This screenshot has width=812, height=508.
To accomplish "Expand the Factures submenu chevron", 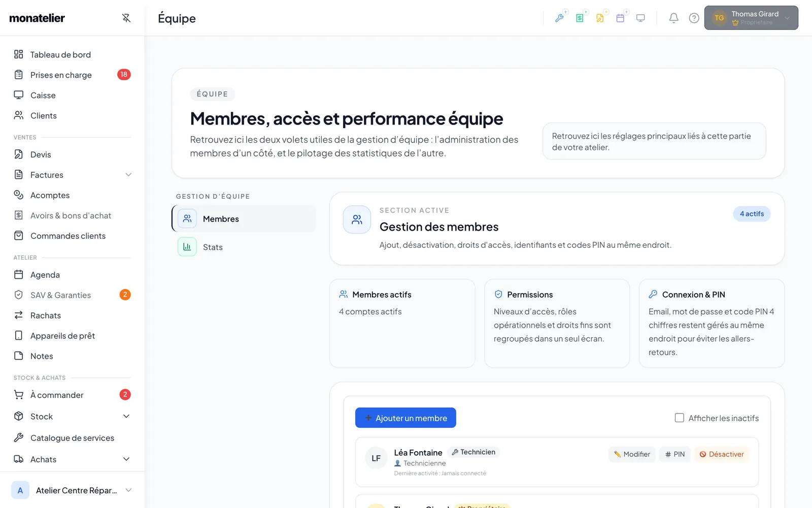I will [x=128, y=175].
